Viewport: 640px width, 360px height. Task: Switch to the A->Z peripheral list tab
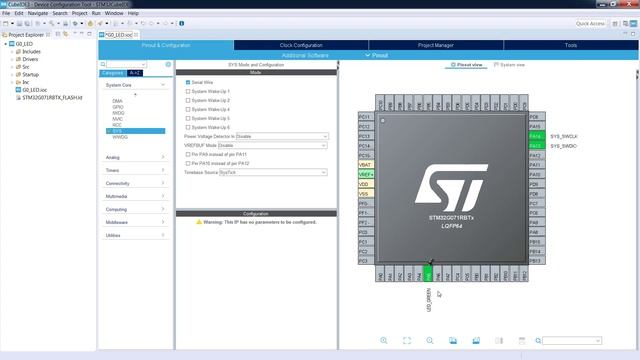(135, 73)
